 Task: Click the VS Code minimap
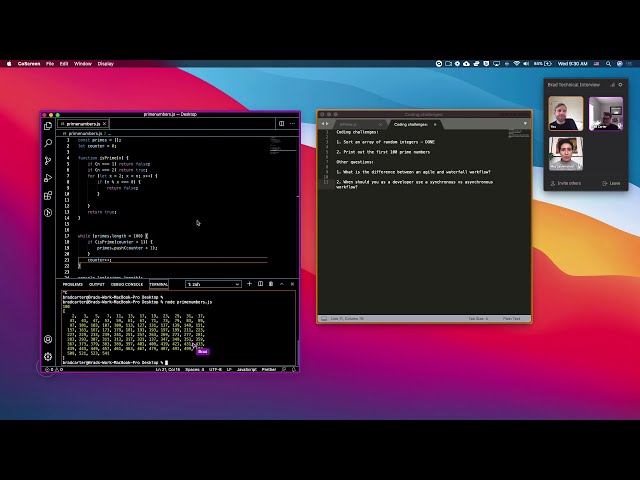283,146
